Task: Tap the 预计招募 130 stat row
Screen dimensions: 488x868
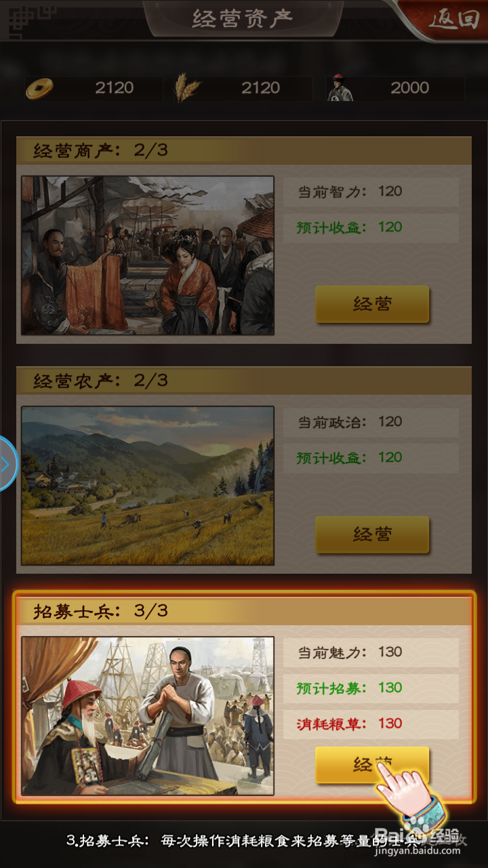Action: click(371, 688)
